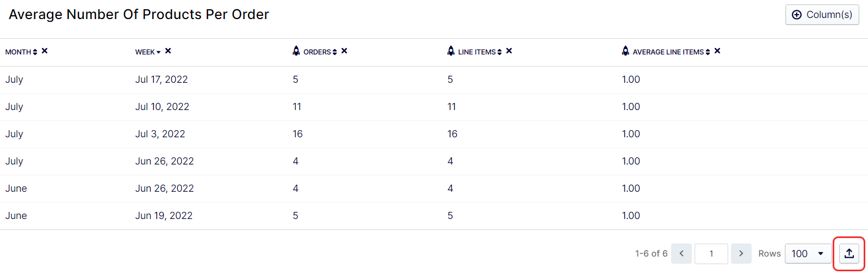Open the Jul 17, 2022 week link

click(162, 80)
